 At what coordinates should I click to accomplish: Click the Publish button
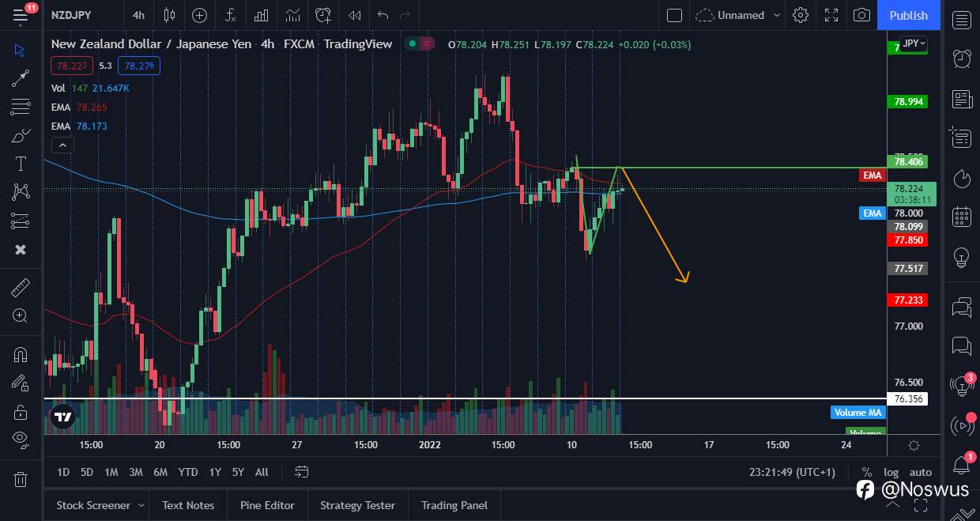click(x=908, y=15)
